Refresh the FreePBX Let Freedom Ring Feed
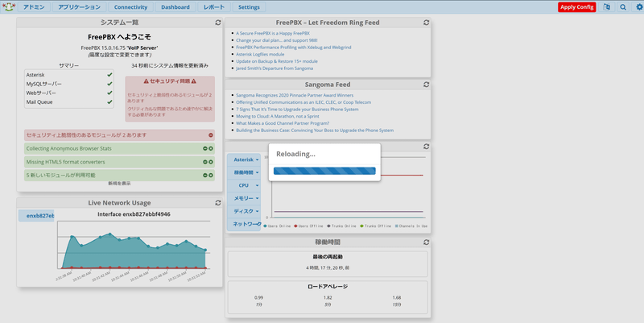The width and height of the screenshot is (644, 323). coord(427,23)
